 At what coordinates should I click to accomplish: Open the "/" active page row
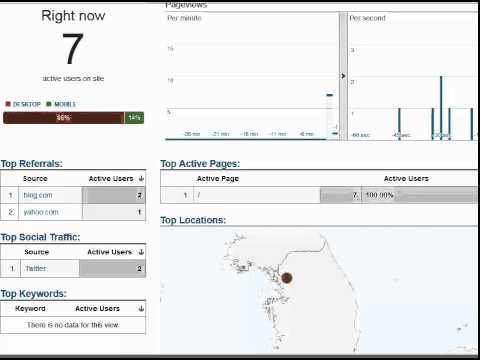(x=319, y=195)
